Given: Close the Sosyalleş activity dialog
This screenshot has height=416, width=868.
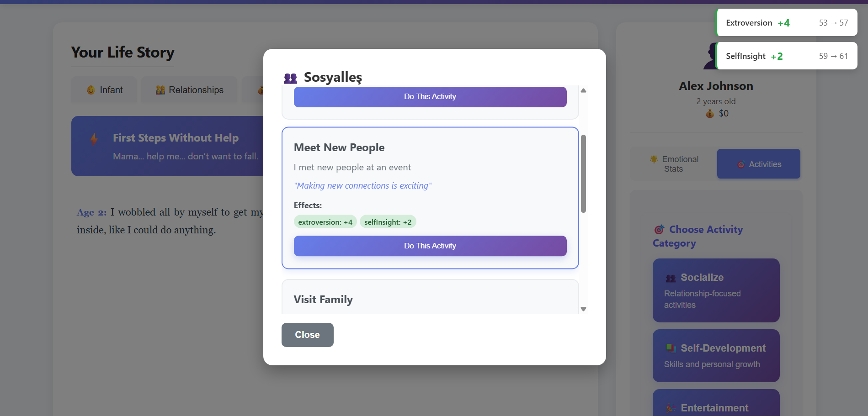Looking at the screenshot, I should 307,335.
